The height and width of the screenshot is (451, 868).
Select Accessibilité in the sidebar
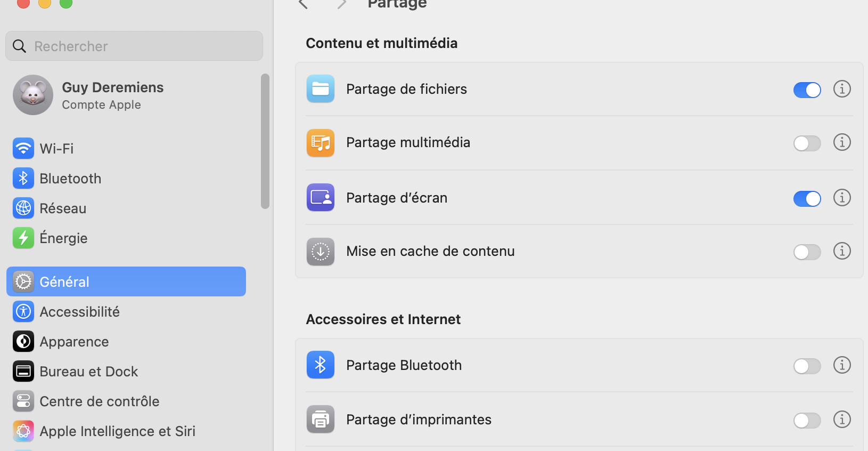point(80,312)
